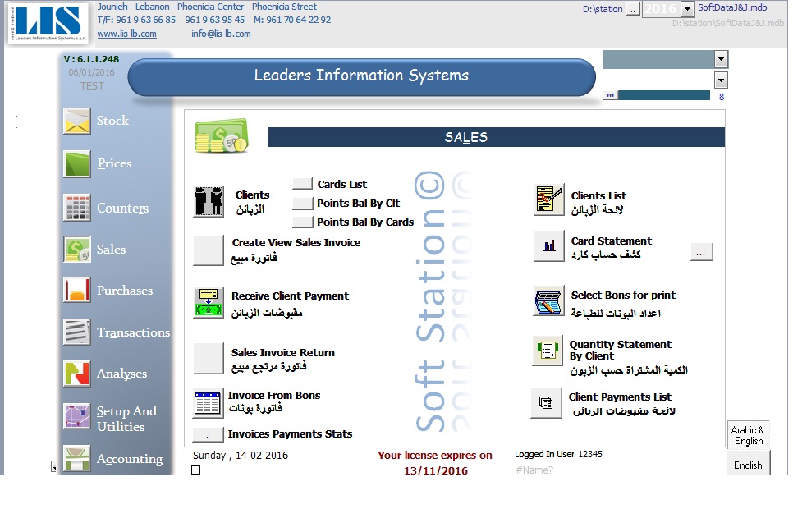The image size is (793, 532).
Task: Click the Sales Invoice Return button
Action: coord(209,359)
